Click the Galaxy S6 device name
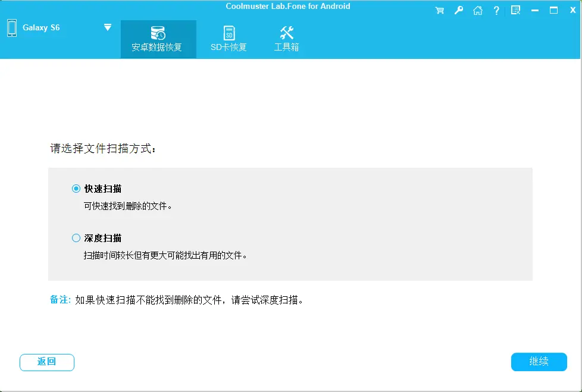Viewport: 582px width, 392px height. click(41, 27)
